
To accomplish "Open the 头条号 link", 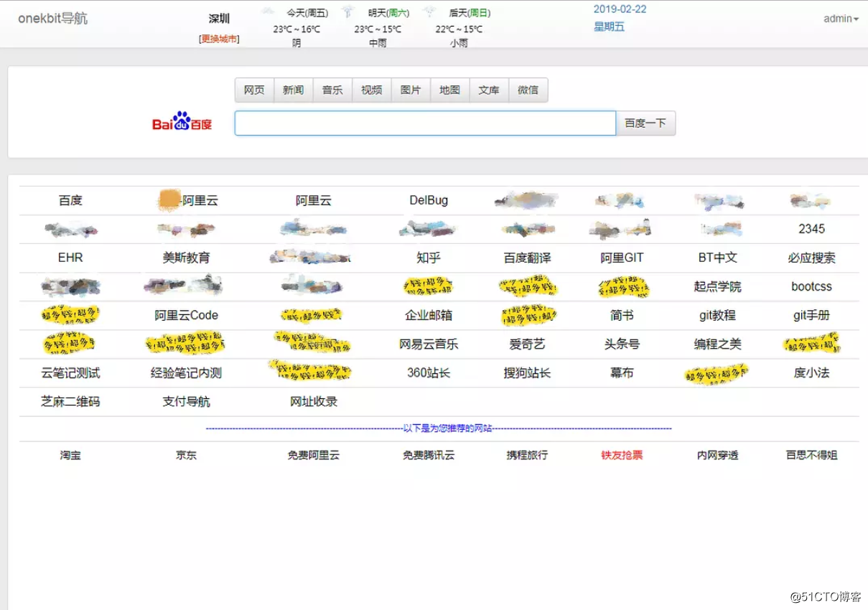I will [622, 344].
